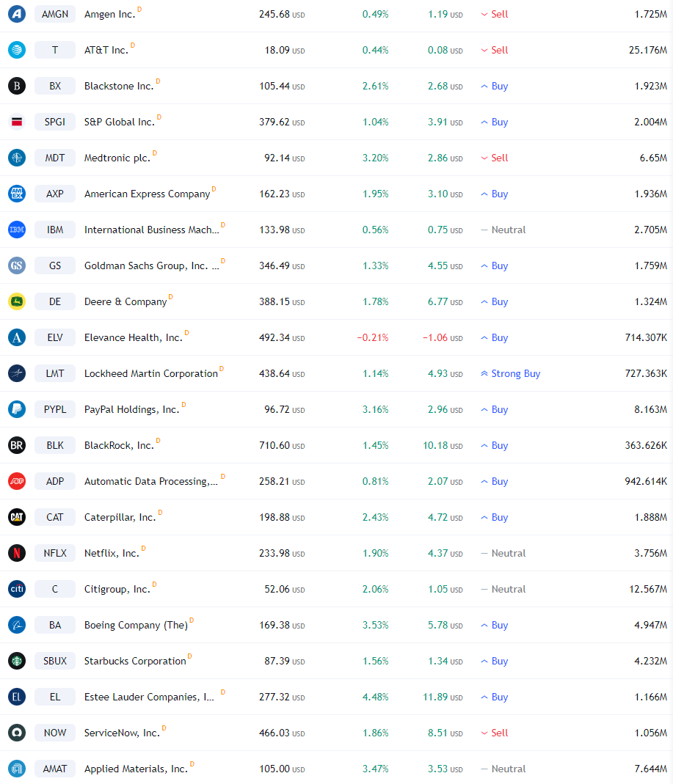The image size is (673, 784).
Task: Click the Estee Lauder EL logo icon
Action: (x=16, y=697)
